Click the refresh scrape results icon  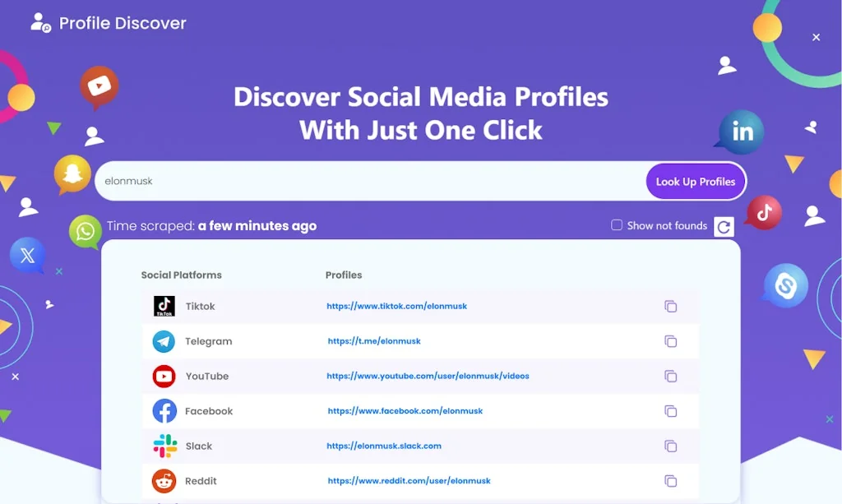[x=724, y=227]
